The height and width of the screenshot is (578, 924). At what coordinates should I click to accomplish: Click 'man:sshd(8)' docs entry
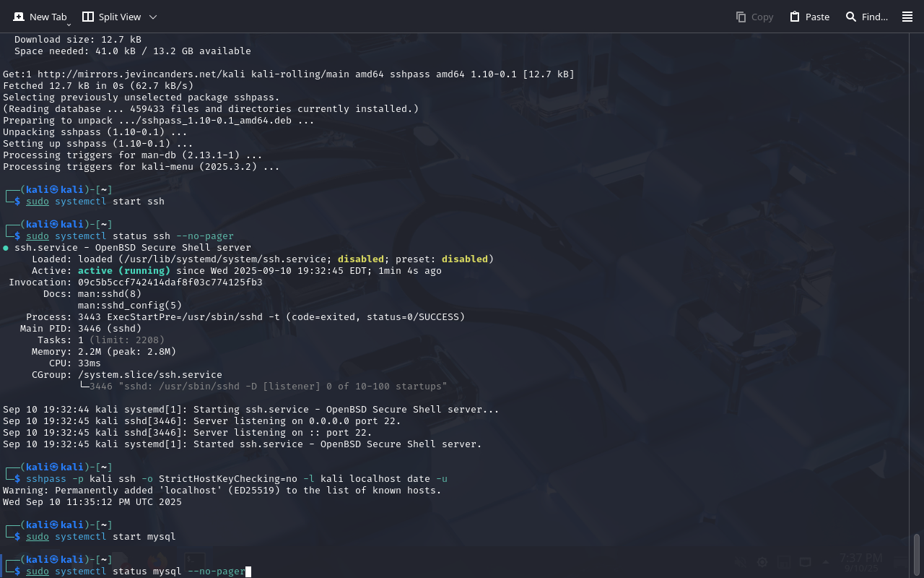(110, 294)
